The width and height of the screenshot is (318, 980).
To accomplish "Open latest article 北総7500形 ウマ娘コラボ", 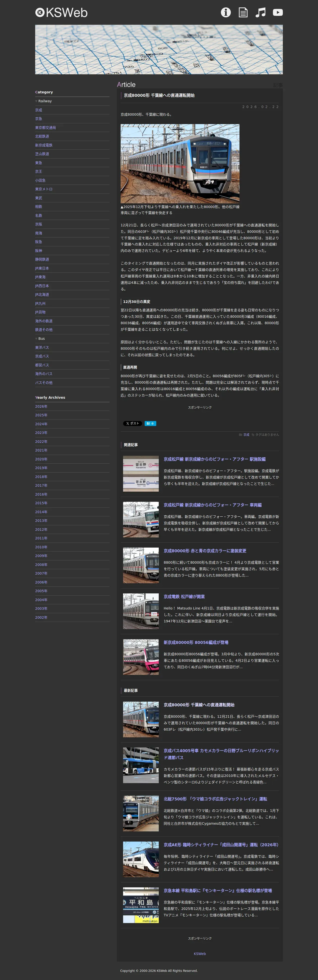I will (215, 799).
